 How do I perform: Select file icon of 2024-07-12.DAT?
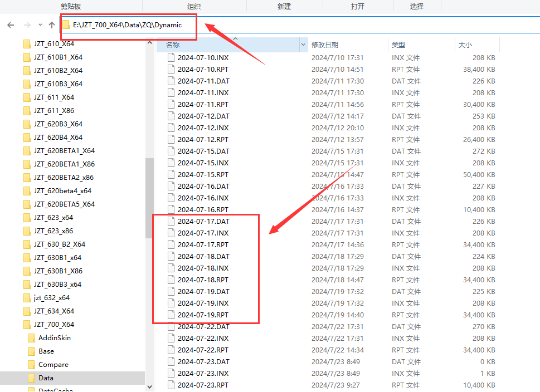click(x=171, y=116)
